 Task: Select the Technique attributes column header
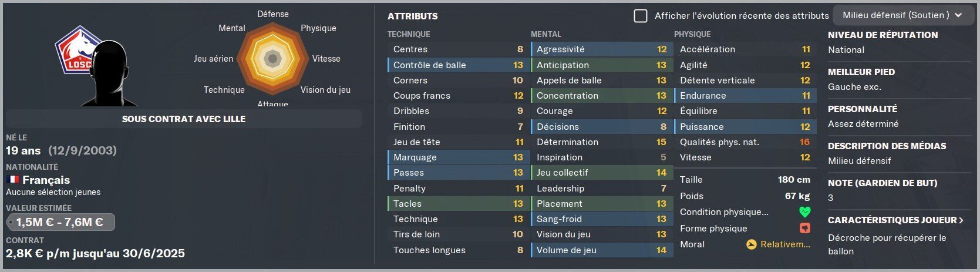point(409,34)
